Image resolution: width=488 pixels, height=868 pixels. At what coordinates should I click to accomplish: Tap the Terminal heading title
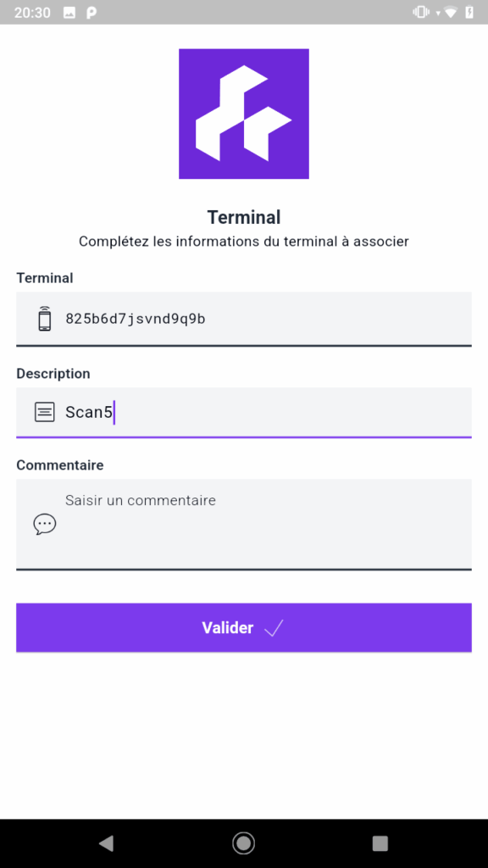pos(244,218)
